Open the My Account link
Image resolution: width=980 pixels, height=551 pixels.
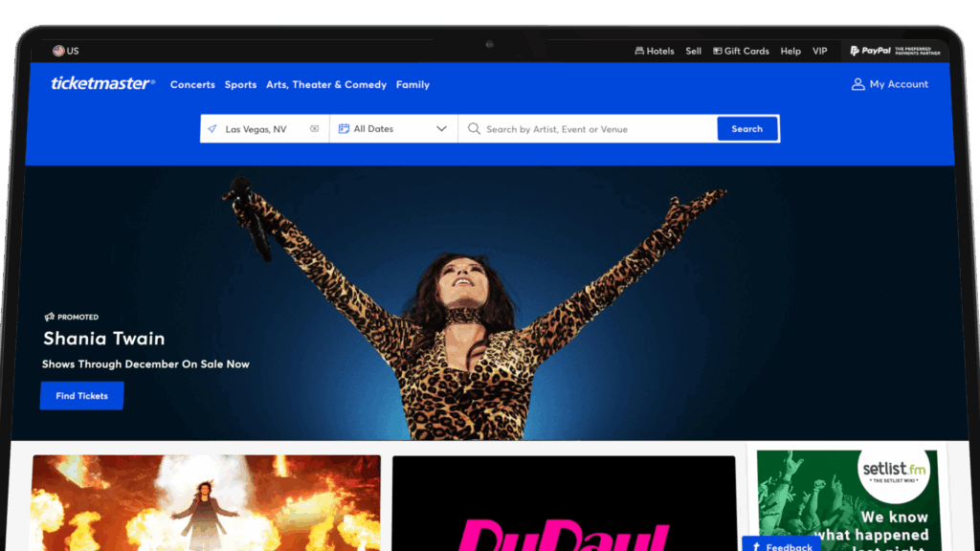(x=898, y=84)
